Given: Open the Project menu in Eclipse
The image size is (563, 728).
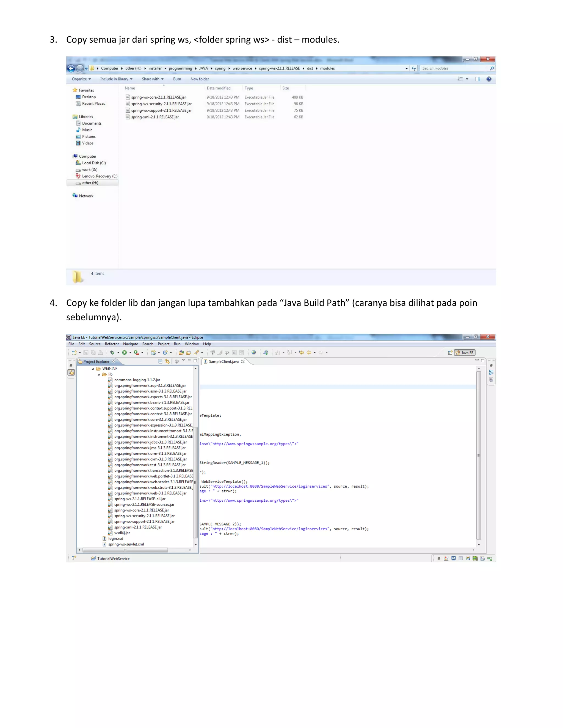Looking at the screenshot, I should (164, 344).
